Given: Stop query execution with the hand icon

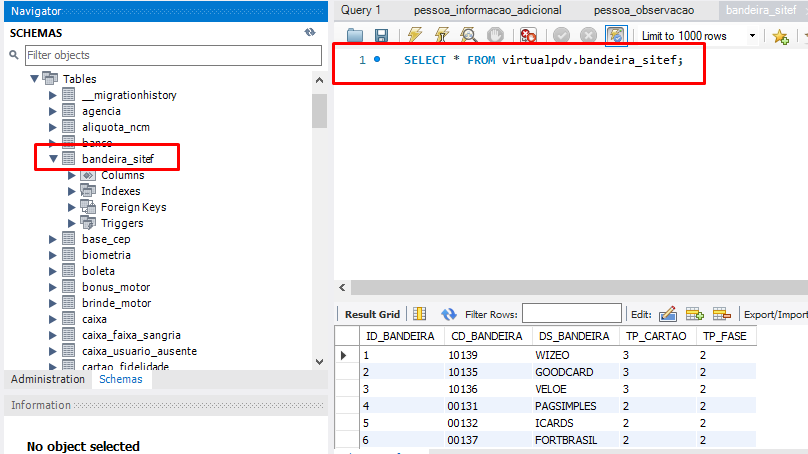Looking at the screenshot, I should point(495,35).
